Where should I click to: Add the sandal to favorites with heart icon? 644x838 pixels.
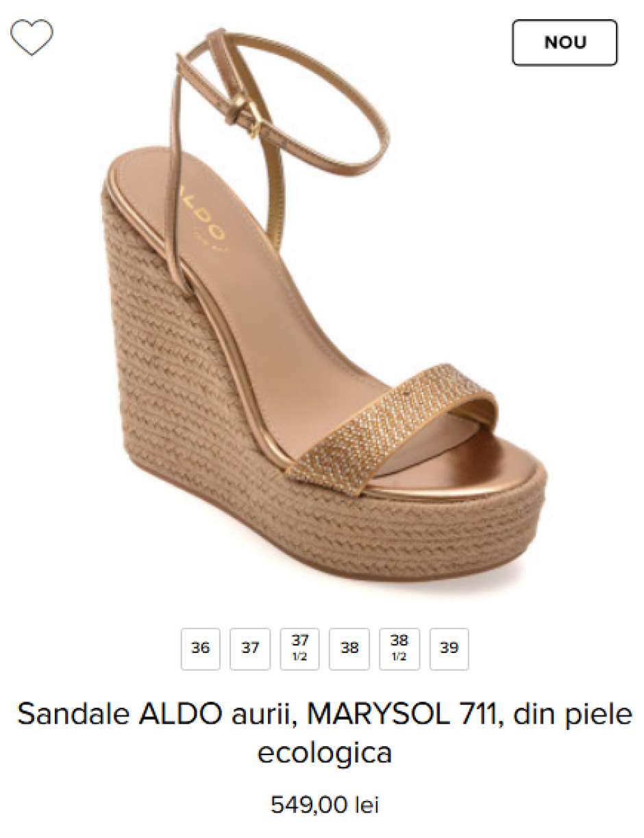pyautogui.click(x=32, y=38)
